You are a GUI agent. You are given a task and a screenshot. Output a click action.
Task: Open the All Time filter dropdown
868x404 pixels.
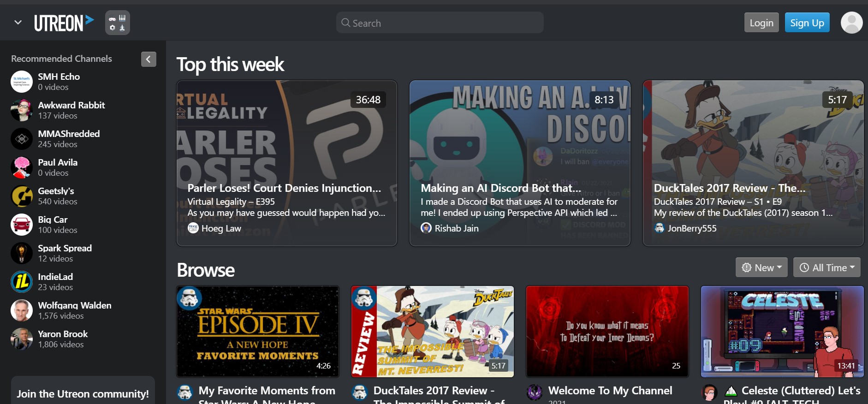click(827, 267)
